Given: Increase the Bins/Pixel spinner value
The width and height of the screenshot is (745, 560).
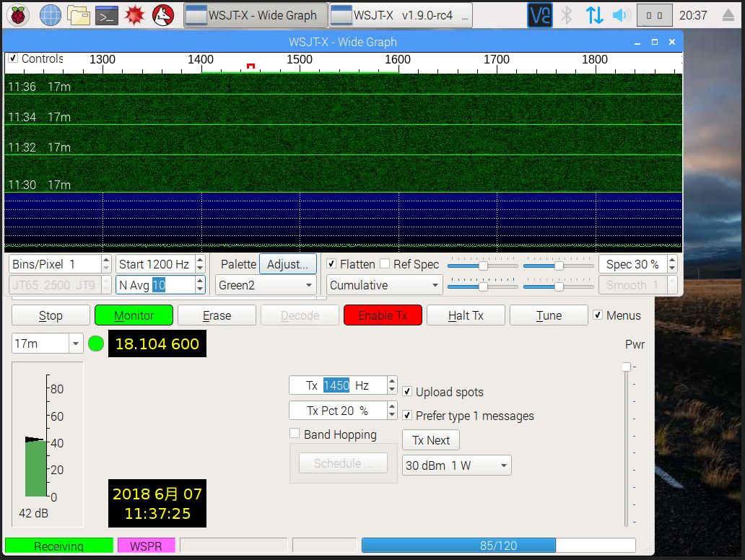Looking at the screenshot, I should click(x=106, y=259).
